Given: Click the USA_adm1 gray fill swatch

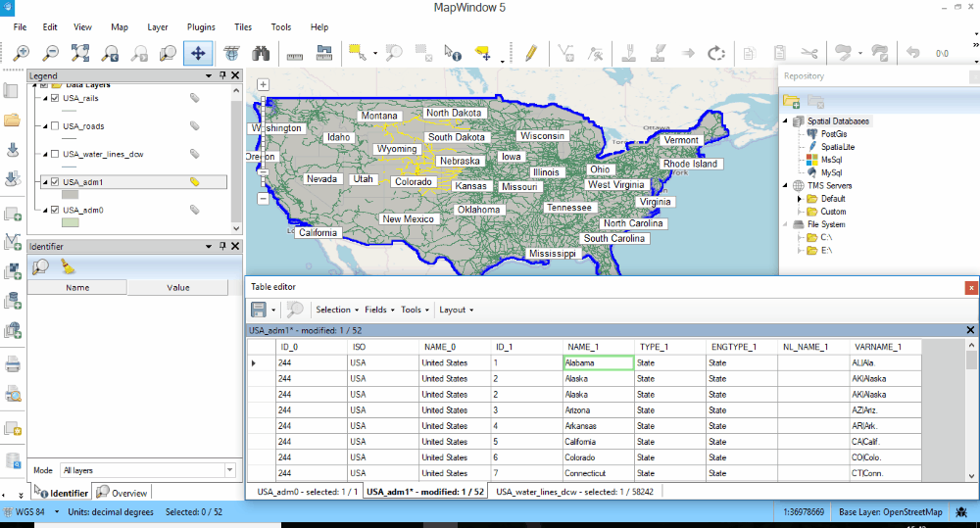Looking at the screenshot, I should pyautogui.click(x=70, y=195).
